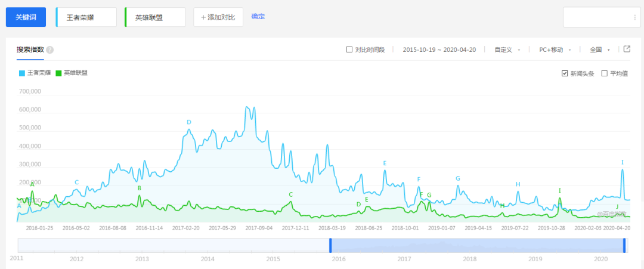Click the three-dot menu icon at top right
Viewport: 644px width, 269px height.
[x=634, y=18]
